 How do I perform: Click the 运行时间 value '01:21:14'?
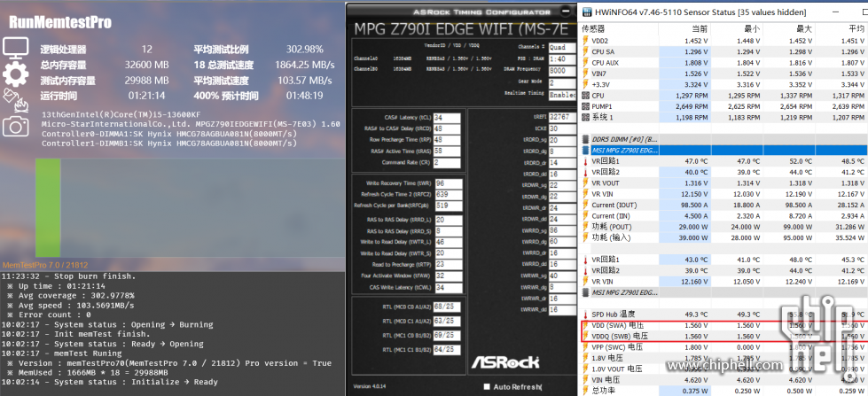(146, 95)
